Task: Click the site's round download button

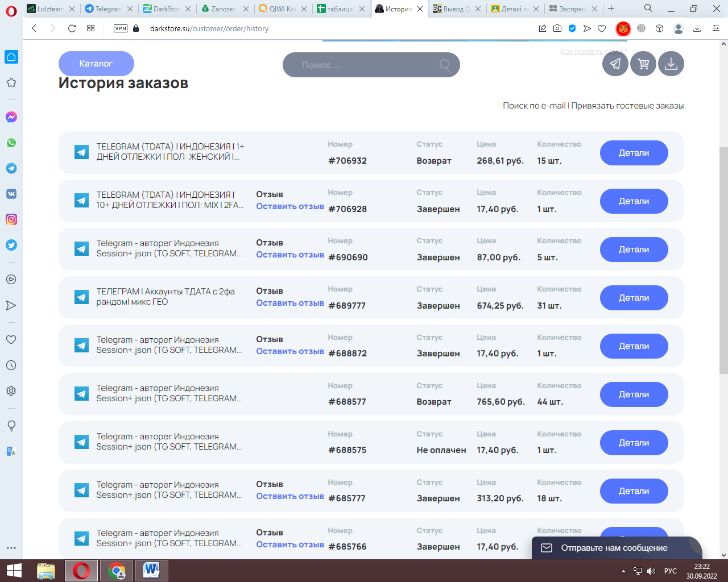Action: click(x=671, y=64)
